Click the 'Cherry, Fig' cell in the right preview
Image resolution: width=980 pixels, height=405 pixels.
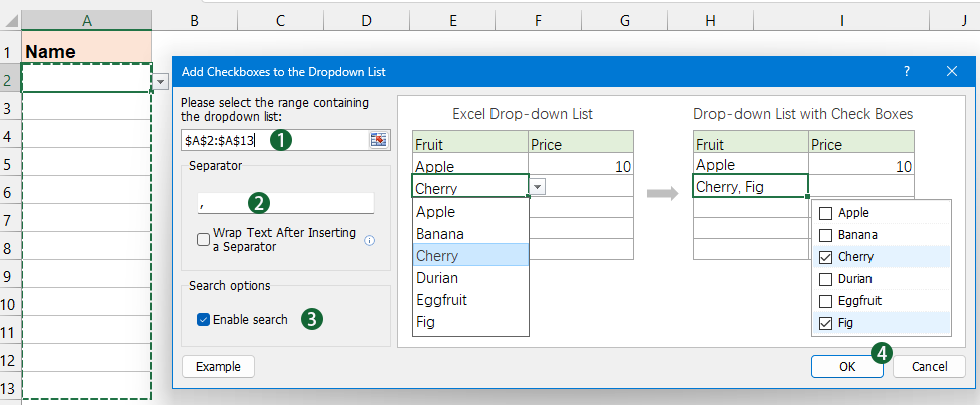pos(750,186)
